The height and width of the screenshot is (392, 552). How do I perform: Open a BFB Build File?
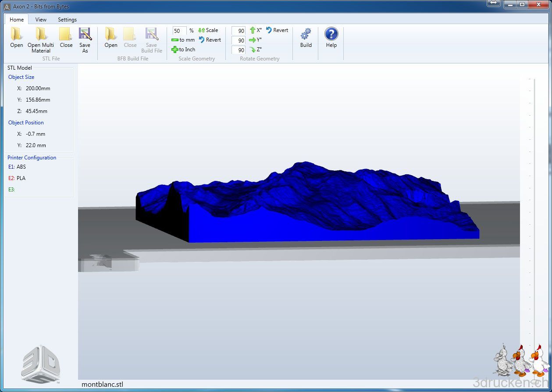click(x=110, y=35)
